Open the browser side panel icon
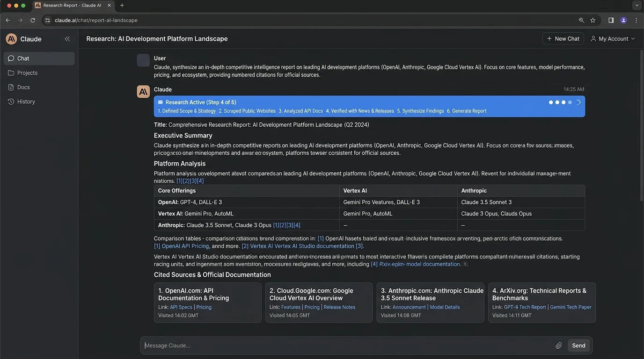This screenshot has height=359, width=644. 611,20
